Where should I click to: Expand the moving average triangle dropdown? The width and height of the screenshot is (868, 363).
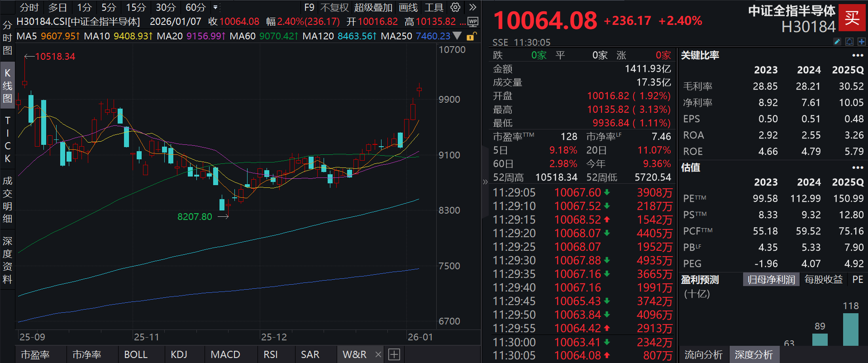point(458,36)
